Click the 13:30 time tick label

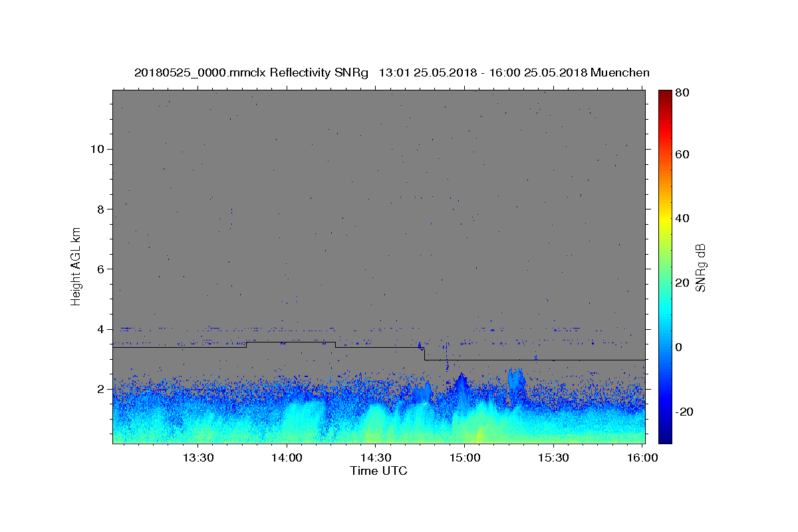(198, 458)
